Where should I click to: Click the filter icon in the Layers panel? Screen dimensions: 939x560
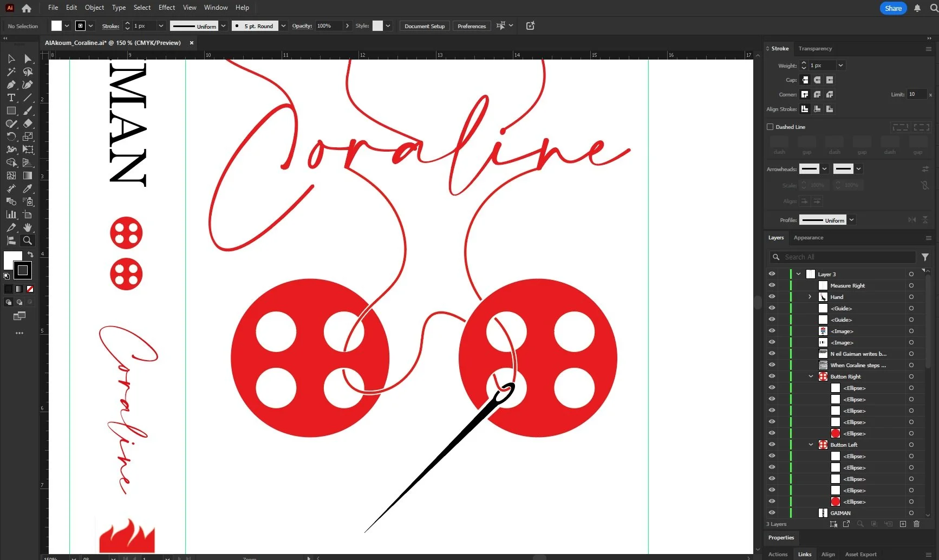tap(925, 257)
